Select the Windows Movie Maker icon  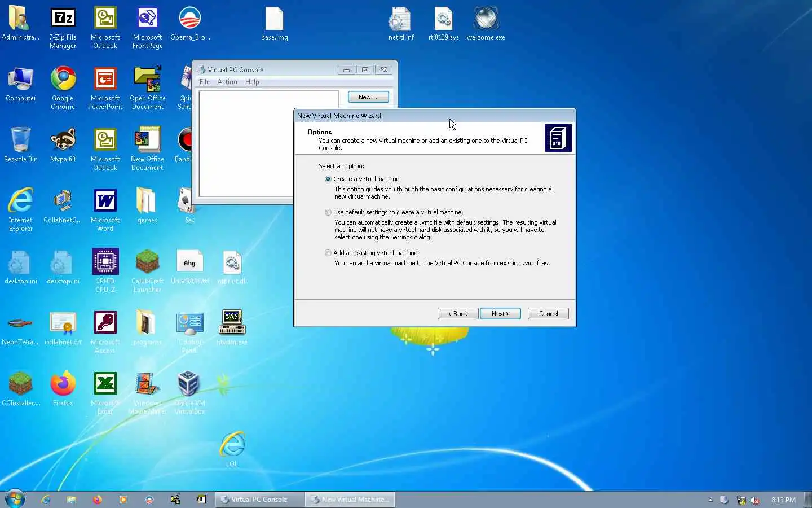pos(147,393)
